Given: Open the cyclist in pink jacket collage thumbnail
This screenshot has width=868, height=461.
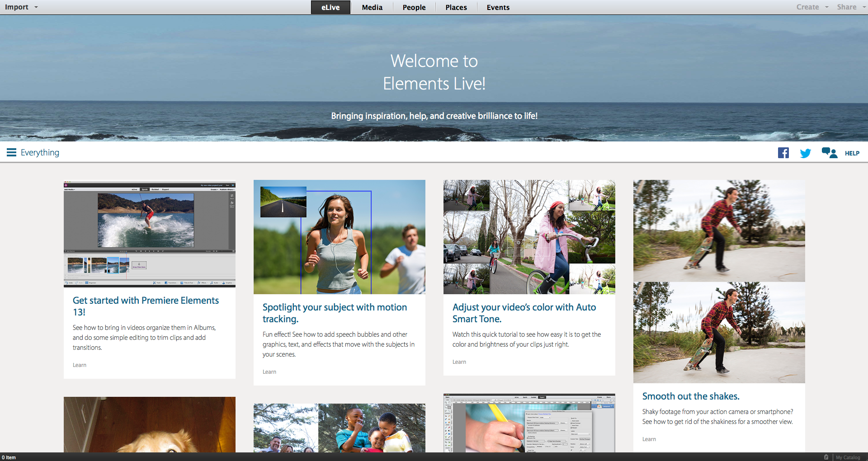Looking at the screenshot, I should pos(529,237).
